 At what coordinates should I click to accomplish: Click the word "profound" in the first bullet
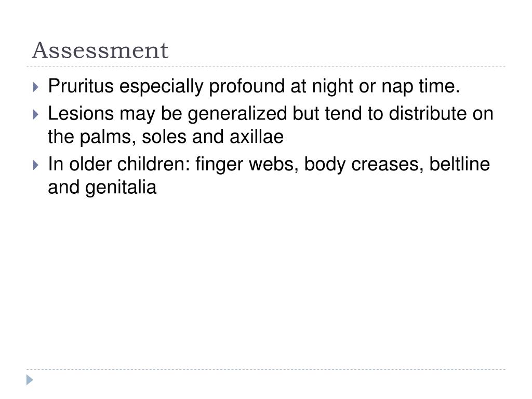pos(247,86)
